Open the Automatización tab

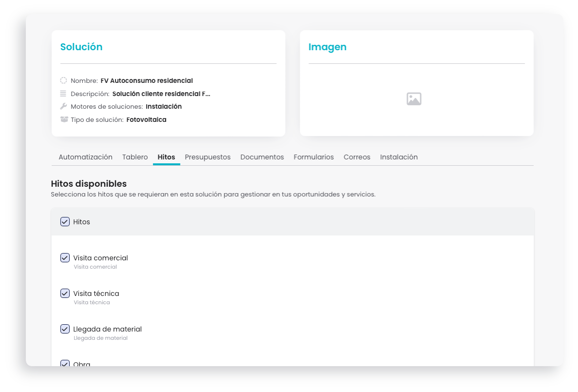pyautogui.click(x=85, y=157)
